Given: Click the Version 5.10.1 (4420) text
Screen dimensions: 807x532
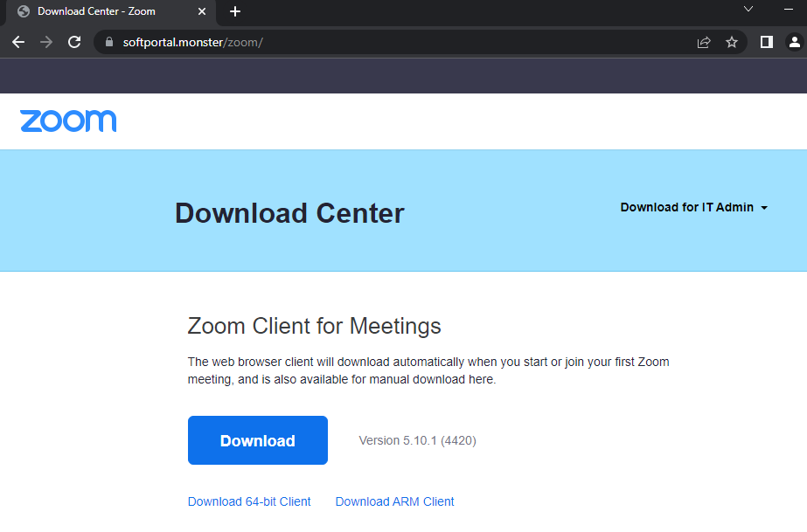Looking at the screenshot, I should coord(417,440).
